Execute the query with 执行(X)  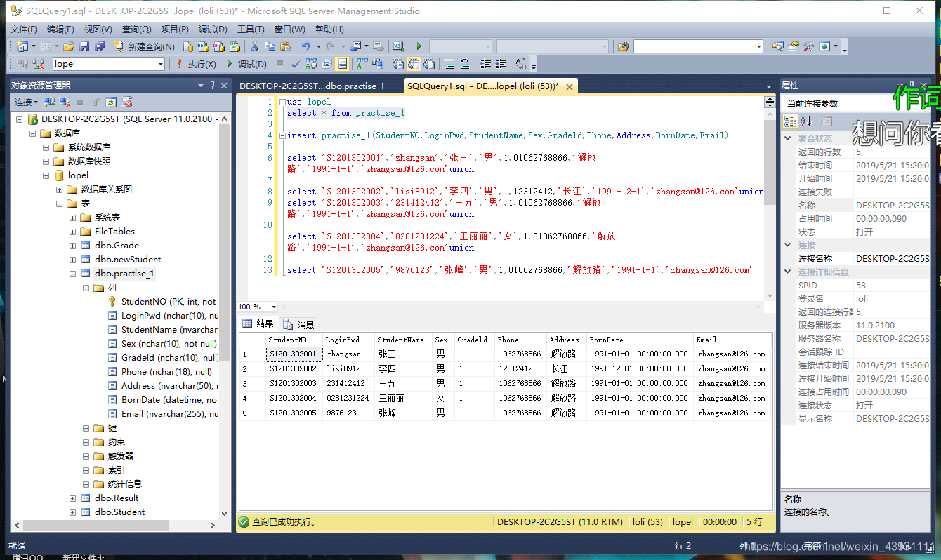click(196, 64)
